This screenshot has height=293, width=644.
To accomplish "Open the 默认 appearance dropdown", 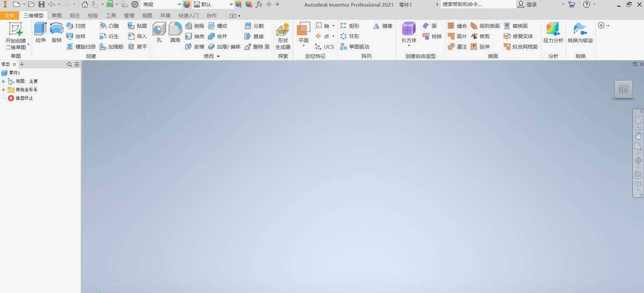I will click(231, 4).
